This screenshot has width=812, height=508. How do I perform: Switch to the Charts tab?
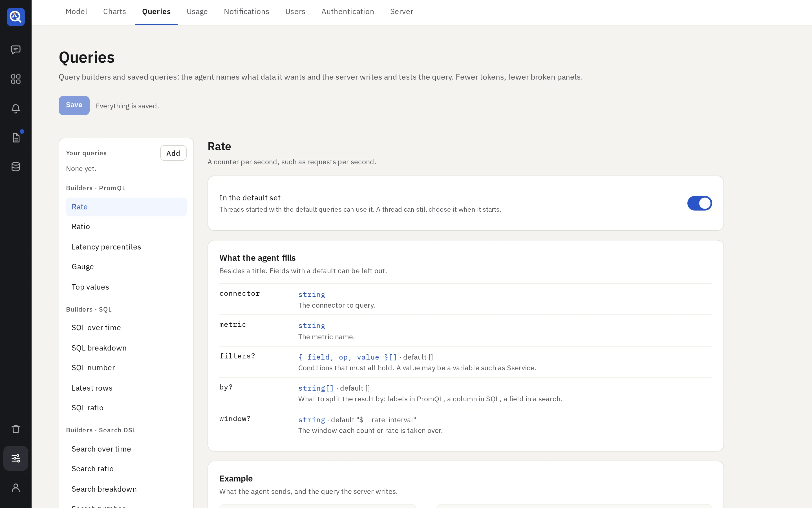click(114, 12)
